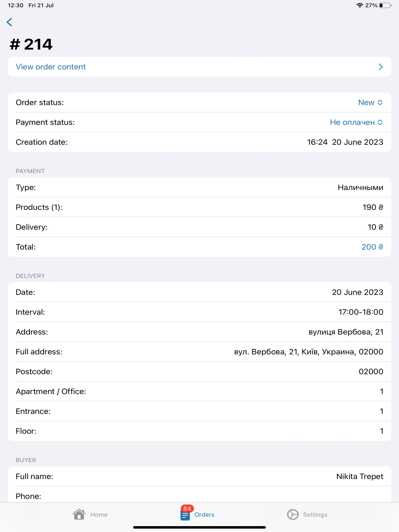Tap the home indicator bar
The image size is (399, 532).
click(x=199, y=527)
